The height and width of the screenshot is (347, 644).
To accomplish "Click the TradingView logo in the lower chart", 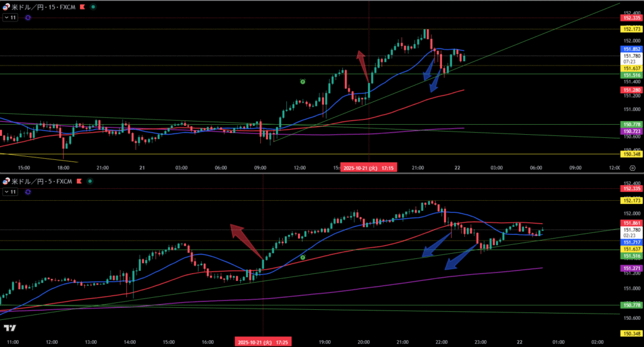I will pyautogui.click(x=9, y=329).
